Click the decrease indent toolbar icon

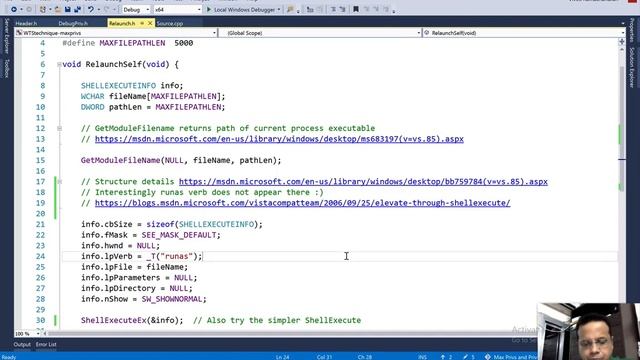(x=333, y=9)
